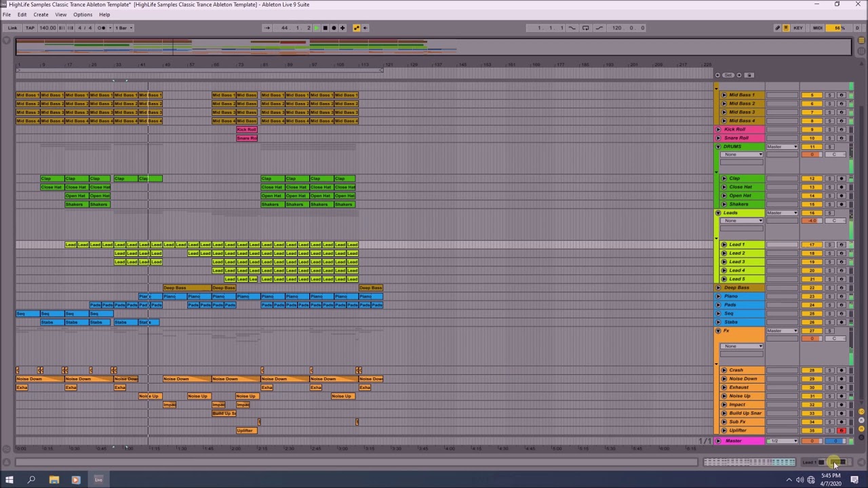Click the D overload indicator button

pos(856,28)
